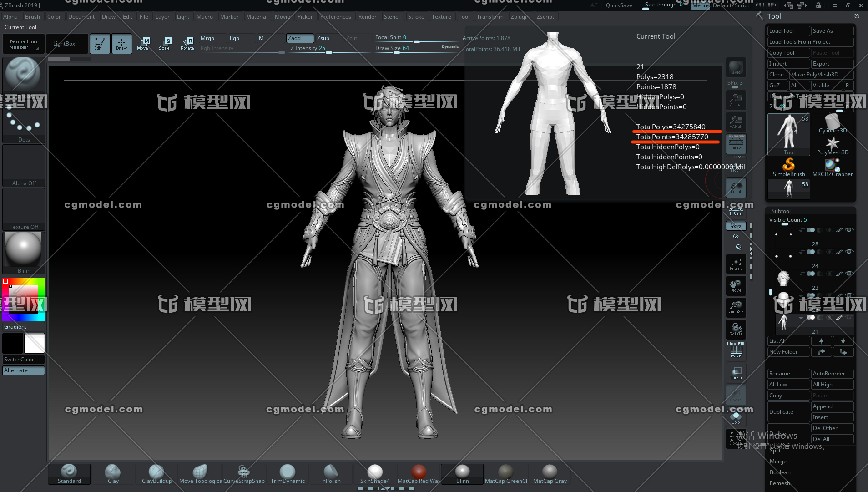Choose the MatCap Red Wax material
The image size is (868, 492).
[419, 474]
